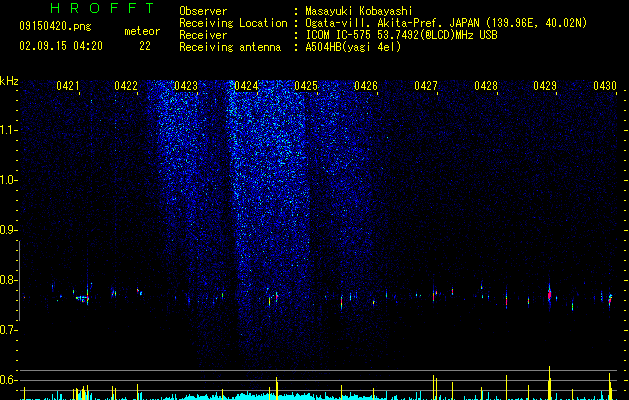
Task: Click the yellow amplitude spike just after 0424
Action: [x=276, y=388]
